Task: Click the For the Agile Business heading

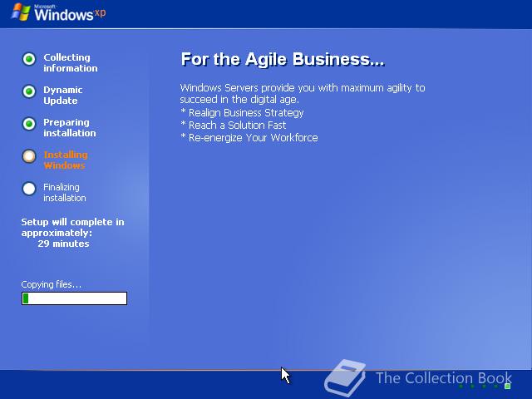Action: point(283,59)
